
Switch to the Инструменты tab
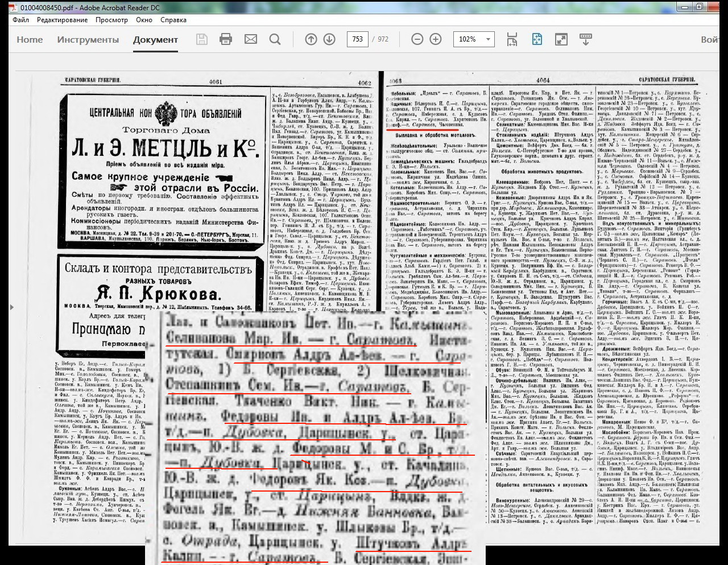[x=88, y=40]
